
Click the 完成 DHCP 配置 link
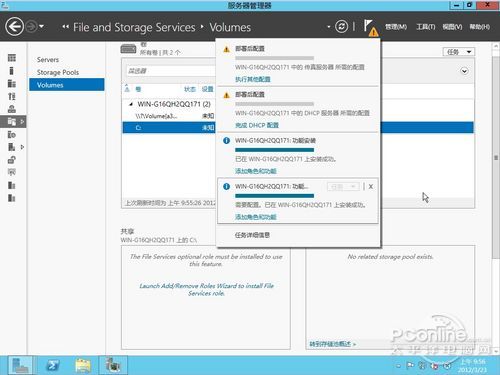tap(257, 125)
